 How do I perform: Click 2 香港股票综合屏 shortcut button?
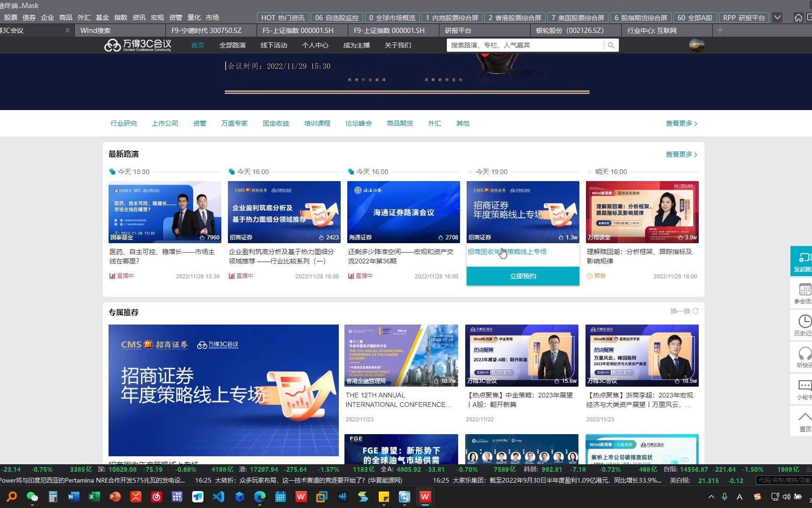[515, 17]
